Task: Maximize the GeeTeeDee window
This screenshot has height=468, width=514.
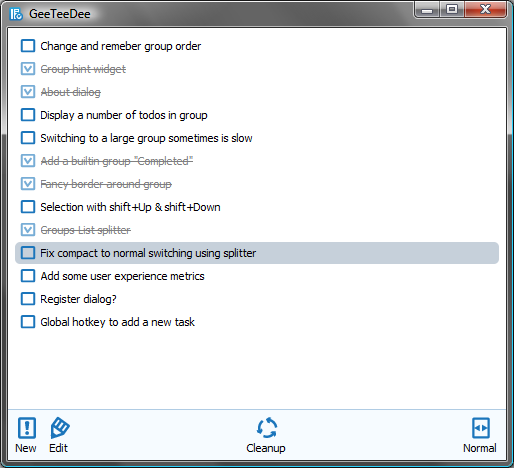Action: (452, 9)
